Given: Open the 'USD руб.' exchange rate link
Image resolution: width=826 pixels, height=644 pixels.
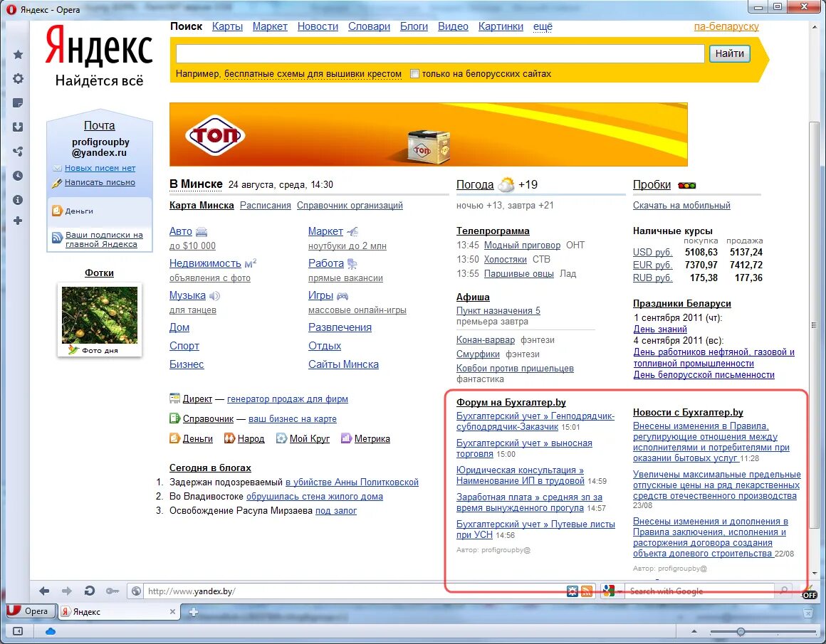Looking at the screenshot, I should (x=653, y=252).
